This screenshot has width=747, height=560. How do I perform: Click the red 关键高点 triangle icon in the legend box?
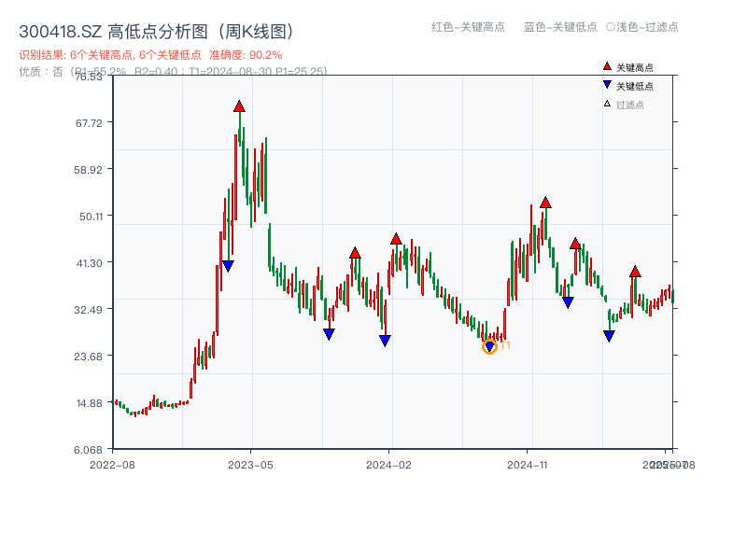606,66
